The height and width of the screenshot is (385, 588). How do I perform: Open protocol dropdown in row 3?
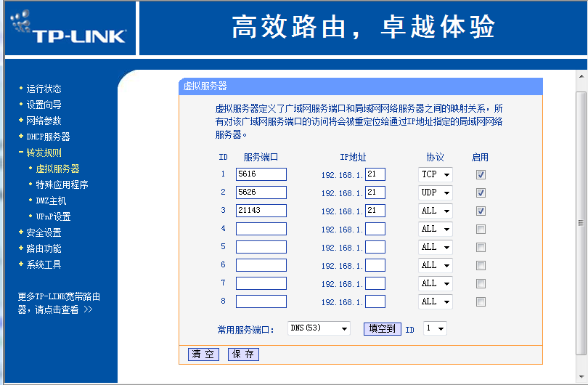point(436,211)
